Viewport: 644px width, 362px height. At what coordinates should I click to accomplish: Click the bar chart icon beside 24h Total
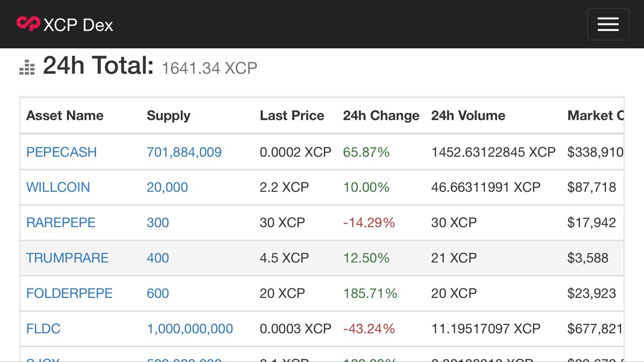[x=27, y=67]
